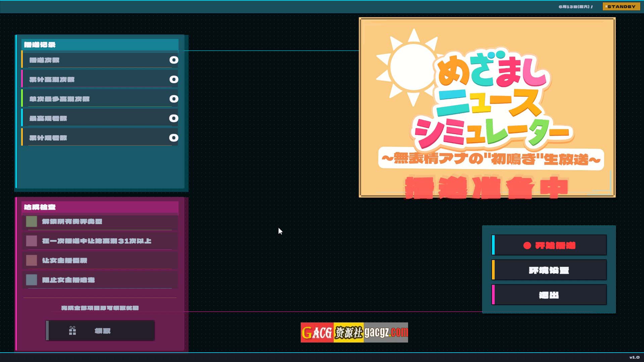
Task: Click the 播送准备中 status text
Action: click(487, 188)
